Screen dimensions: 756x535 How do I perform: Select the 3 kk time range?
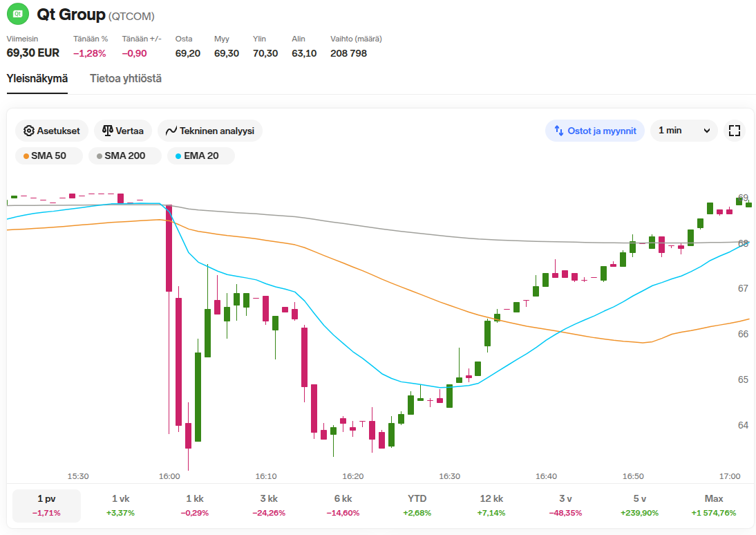(x=269, y=505)
